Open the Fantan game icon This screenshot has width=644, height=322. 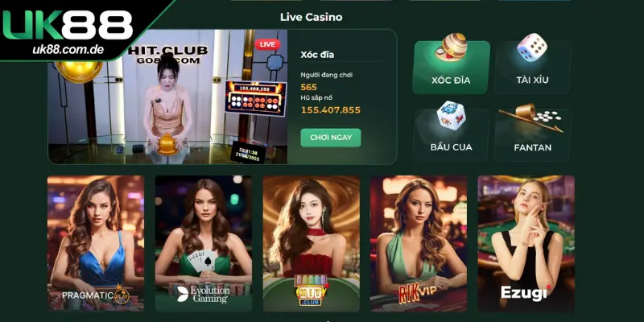tap(530, 118)
